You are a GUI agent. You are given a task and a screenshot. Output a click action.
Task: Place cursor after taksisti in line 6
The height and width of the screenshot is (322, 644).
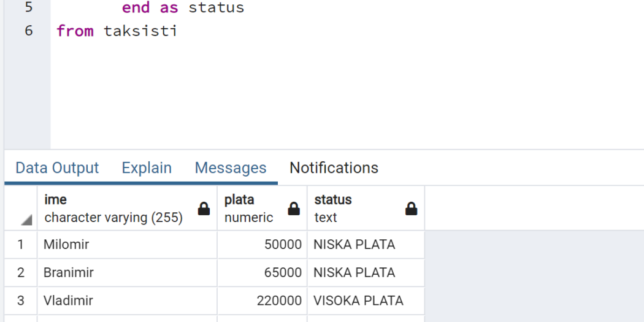[x=178, y=31]
